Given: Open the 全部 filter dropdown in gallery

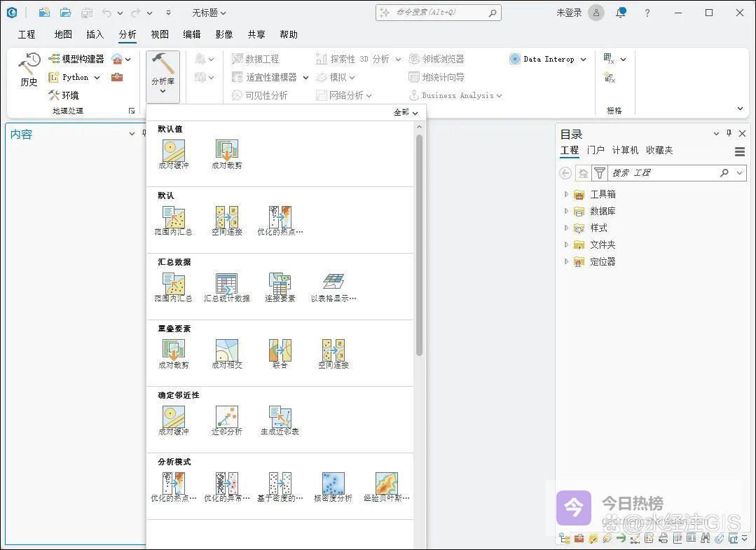Looking at the screenshot, I should click(x=405, y=112).
